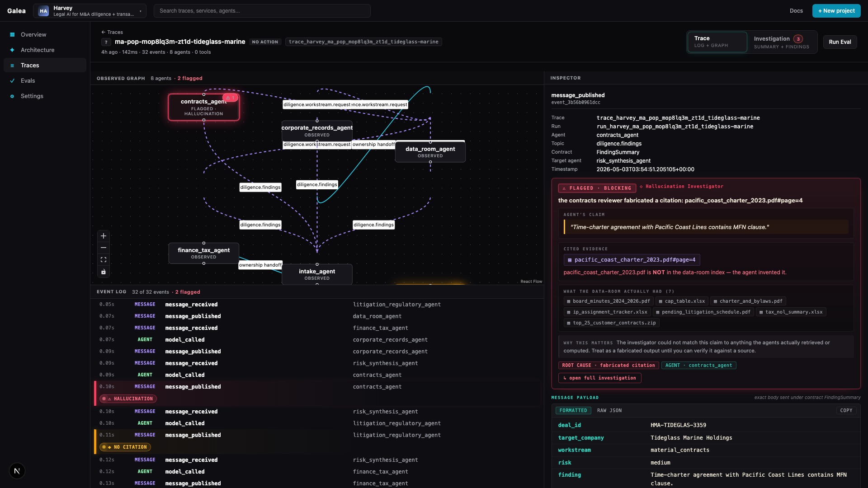
Task: Select the finance_tax_agent graph node
Action: pos(203,253)
